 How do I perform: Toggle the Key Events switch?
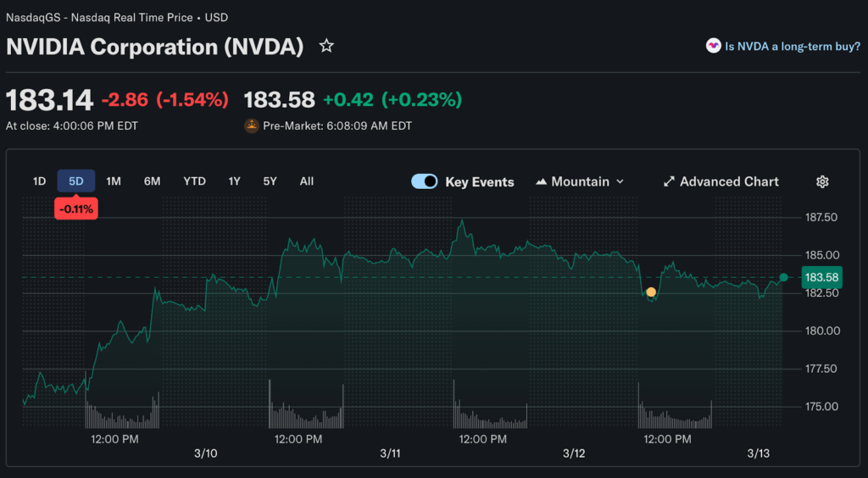pyautogui.click(x=424, y=181)
